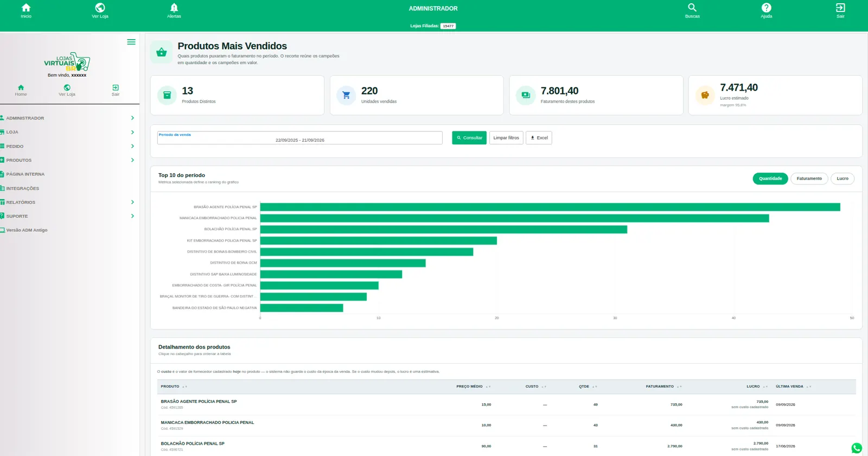Click the sidebar Ver Loja globe icon
Screen dimensions: 868x456
(67, 90)
